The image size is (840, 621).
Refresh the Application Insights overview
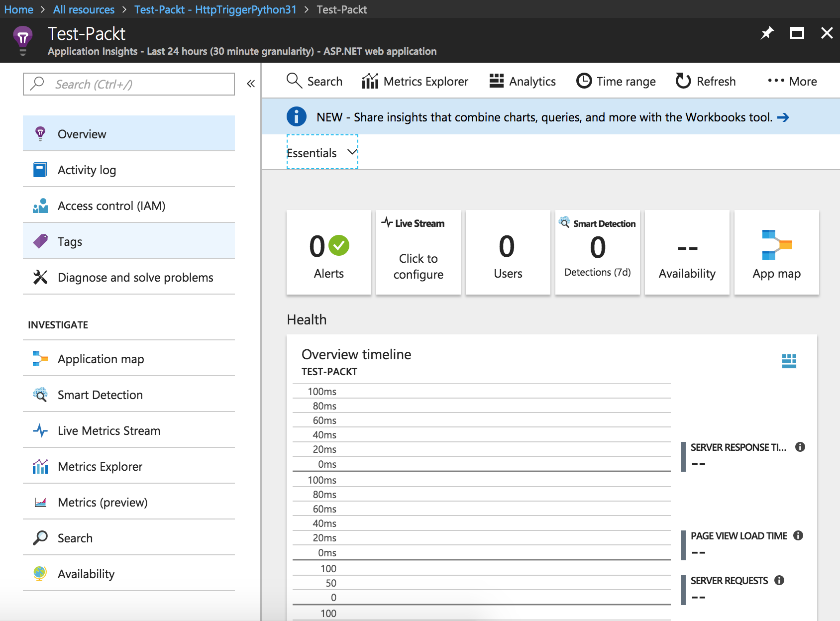click(x=706, y=81)
